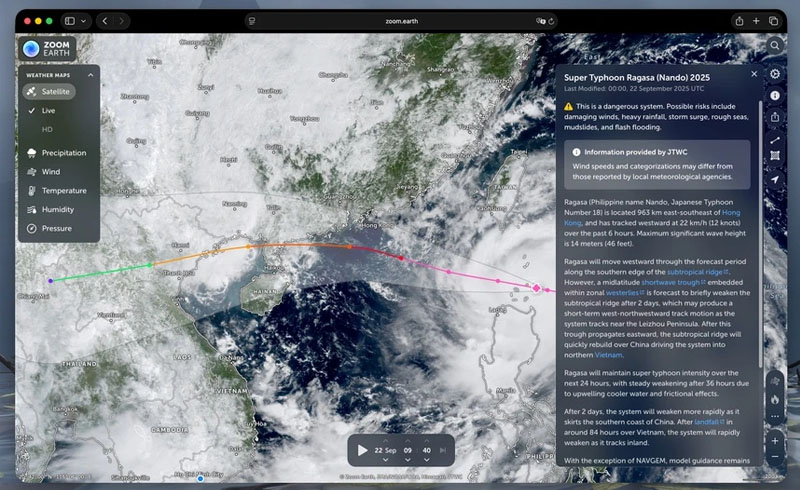Play the satellite timeline animation
The image size is (800, 490).
[x=362, y=450]
